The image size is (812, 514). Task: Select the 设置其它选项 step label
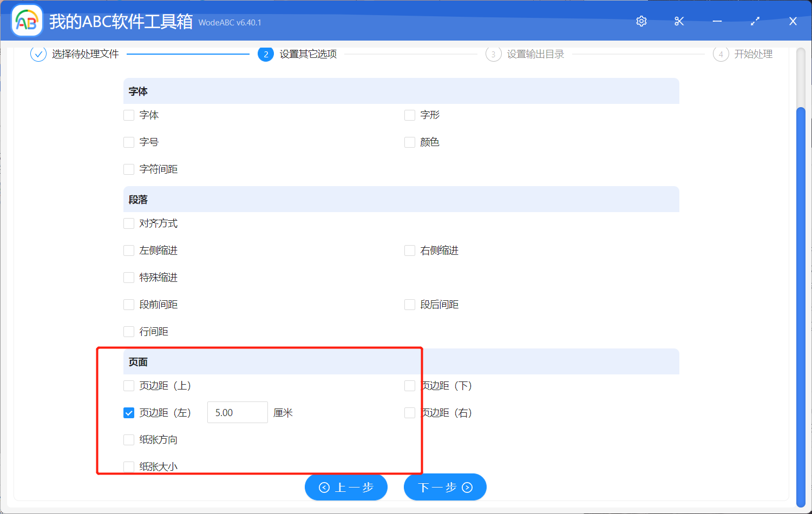307,54
